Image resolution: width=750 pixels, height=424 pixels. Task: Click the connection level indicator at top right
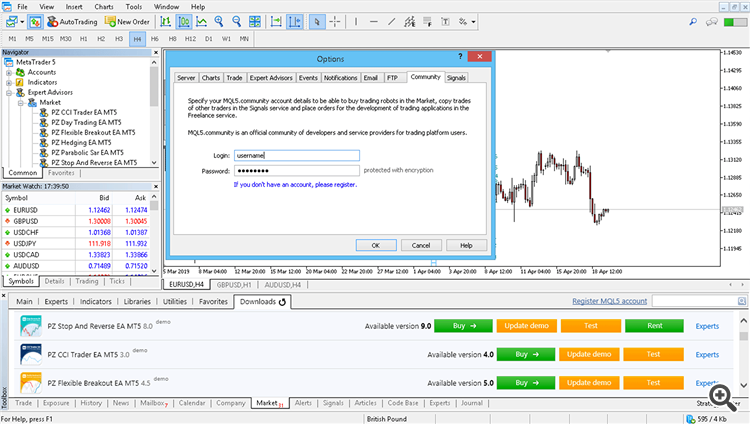(735, 22)
